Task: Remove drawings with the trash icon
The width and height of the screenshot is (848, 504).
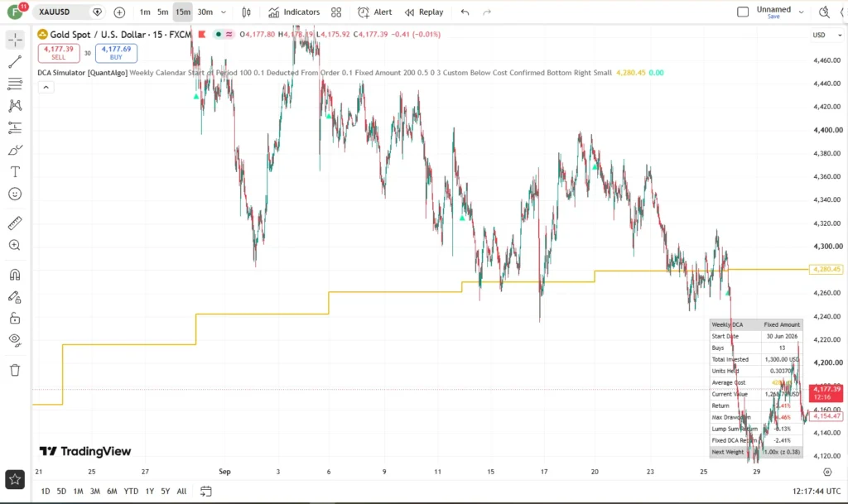Action: click(15, 370)
